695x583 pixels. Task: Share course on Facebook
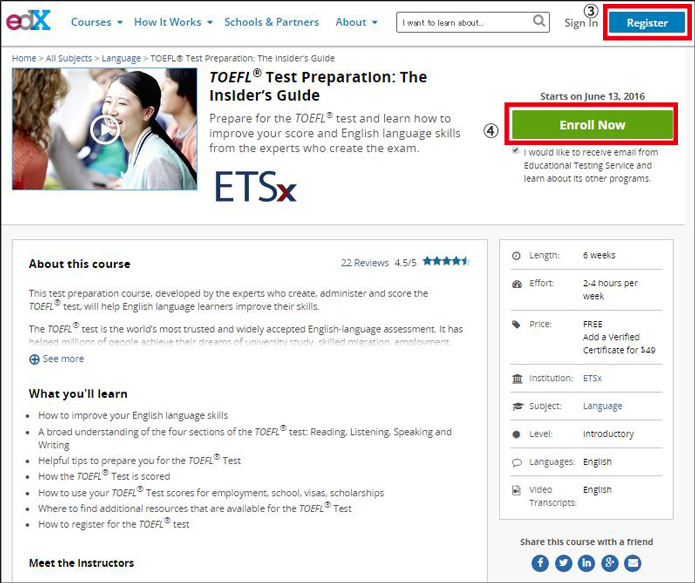(x=540, y=563)
